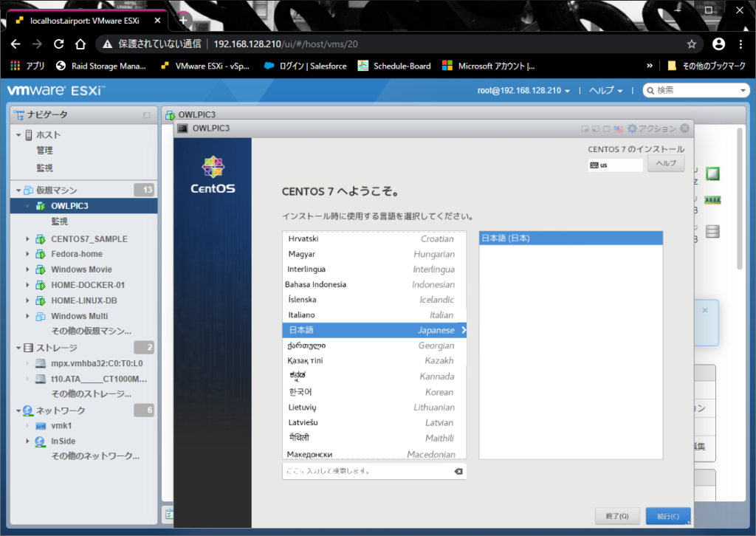
Task: Select 日本語 Japanese in language list
Action: (x=374, y=330)
